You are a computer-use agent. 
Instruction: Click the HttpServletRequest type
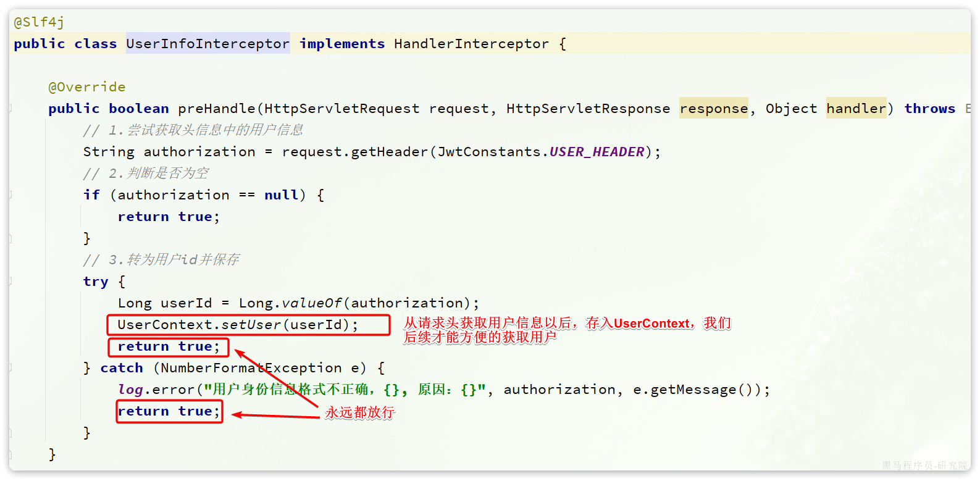point(342,109)
